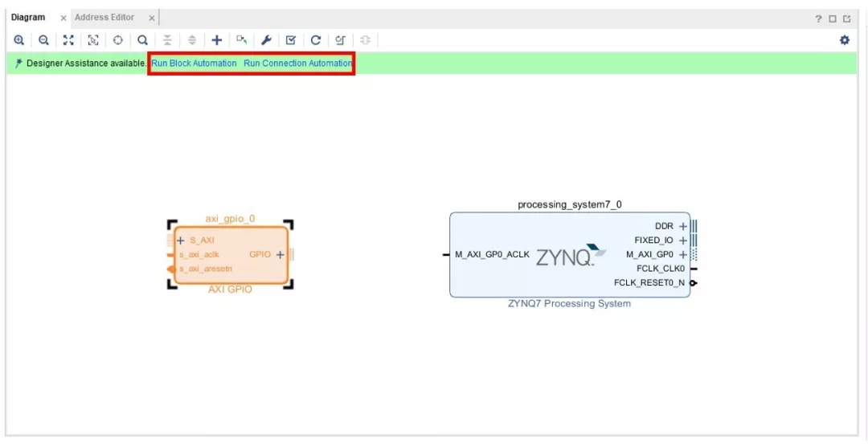Image resolution: width=868 pixels, height=444 pixels.
Task: Click the Customize Block wrench icon
Action: coord(266,40)
